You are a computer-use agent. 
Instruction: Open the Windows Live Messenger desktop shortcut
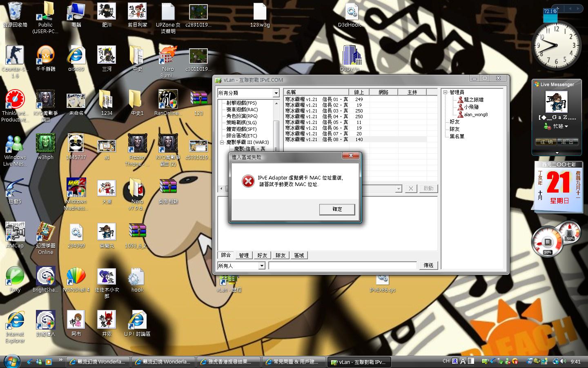[15, 150]
